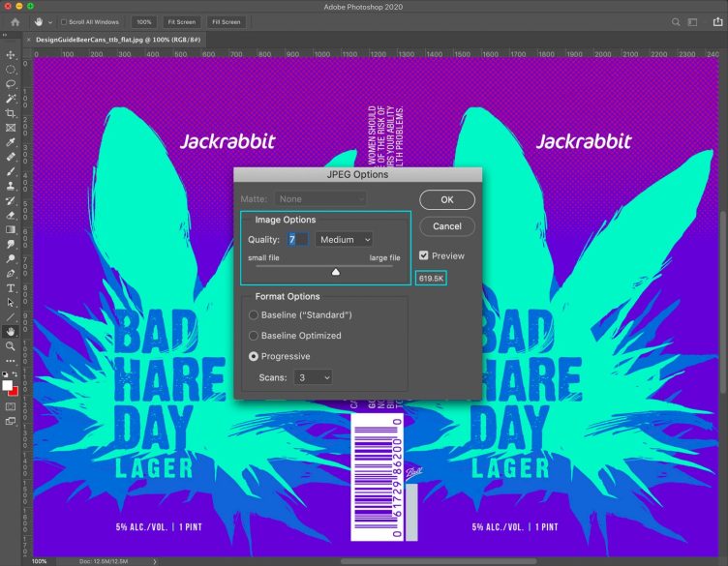Select the Eyedropper tool
Viewport: 728px width, 566px height.
point(11,142)
